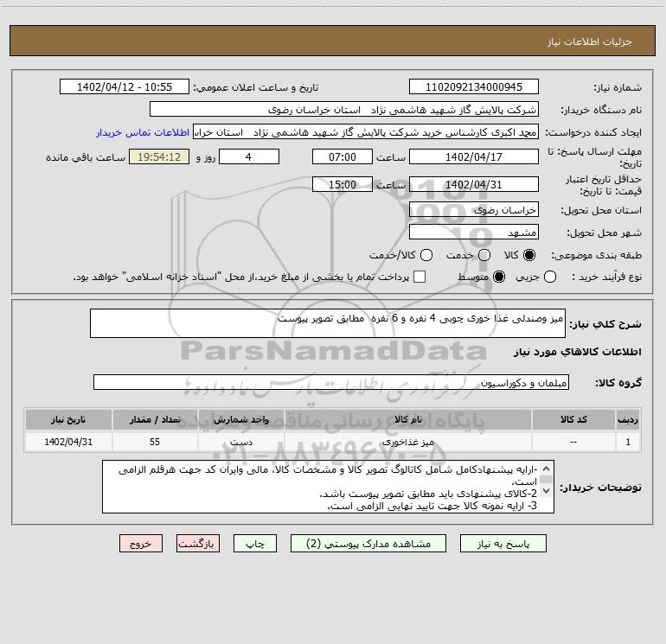Open مشاهده مدارک پیوستی (2) button
This screenshot has height=644, width=666.
point(368,544)
